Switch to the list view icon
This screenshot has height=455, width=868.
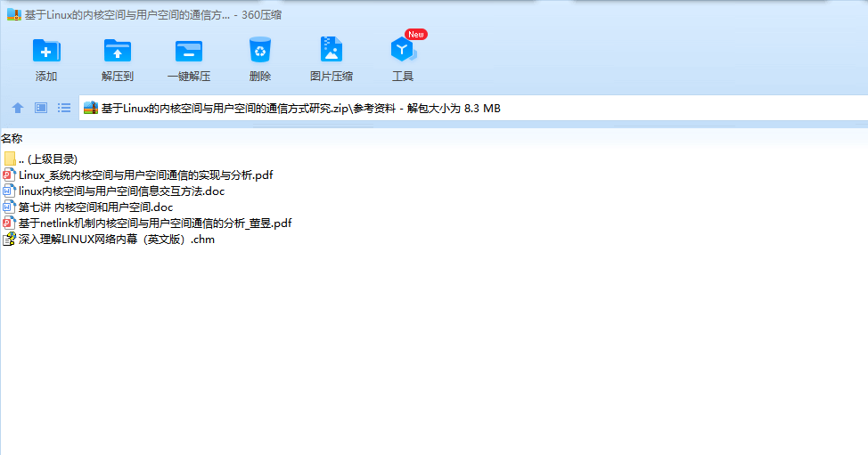click(x=64, y=108)
